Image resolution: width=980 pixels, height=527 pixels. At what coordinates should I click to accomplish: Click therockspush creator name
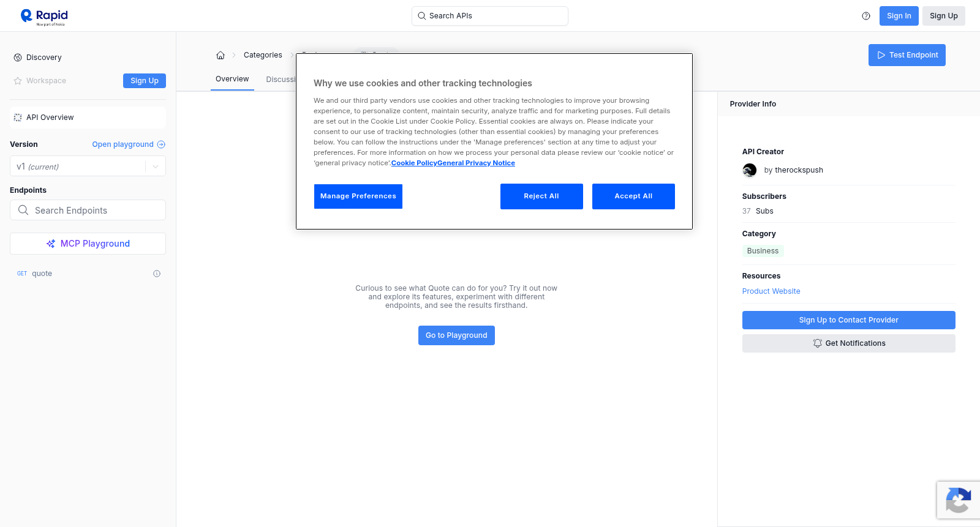pos(799,170)
